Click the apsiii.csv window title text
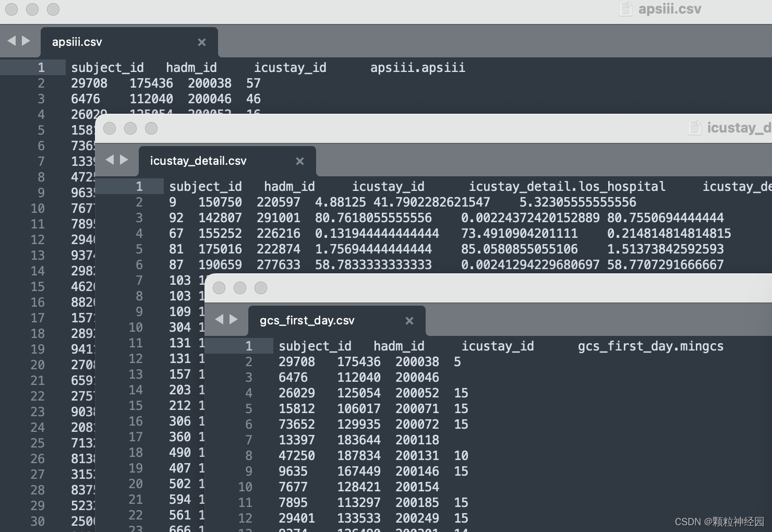The width and height of the screenshot is (772, 532). click(670, 9)
